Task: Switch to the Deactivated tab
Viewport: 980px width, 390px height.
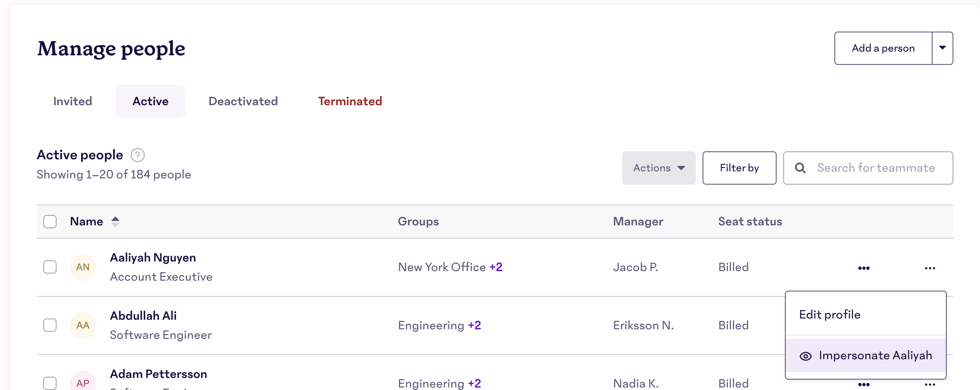Action: [243, 101]
